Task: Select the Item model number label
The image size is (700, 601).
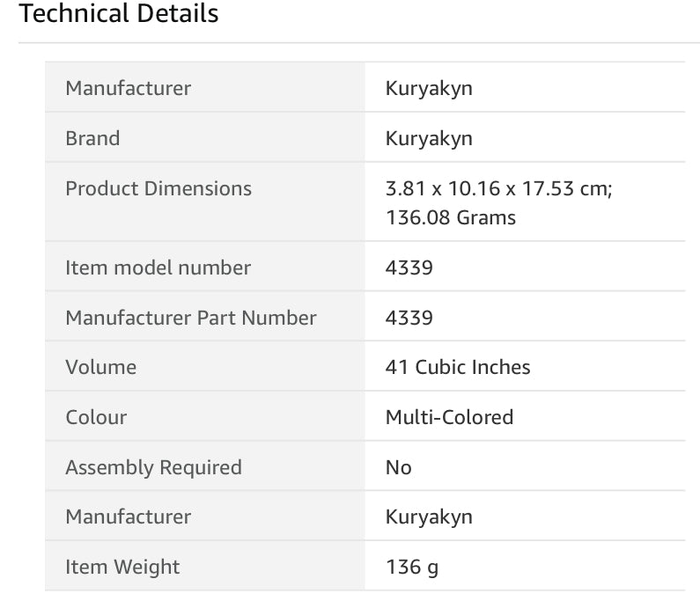Action: (158, 268)
